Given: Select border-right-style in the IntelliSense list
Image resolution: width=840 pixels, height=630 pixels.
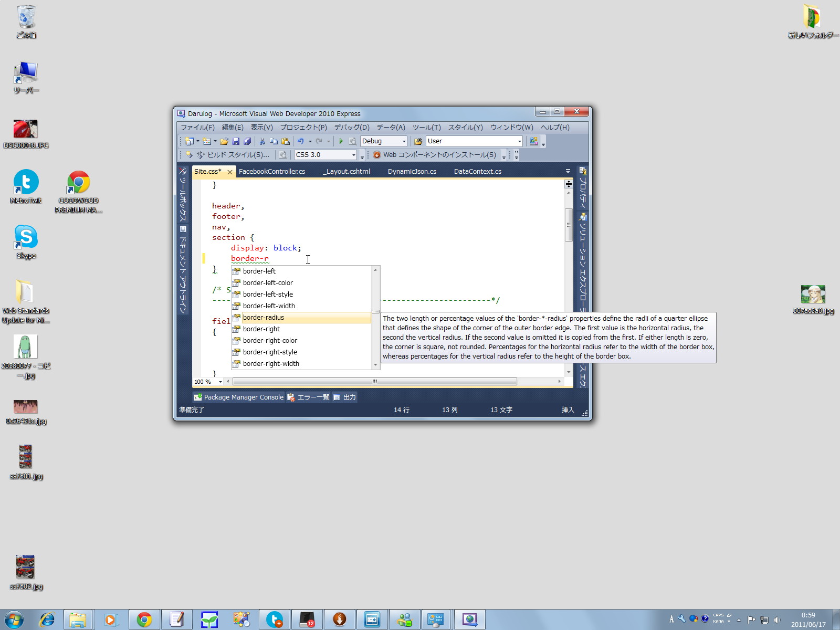Looking at the screenshot, I should point(301,352).
